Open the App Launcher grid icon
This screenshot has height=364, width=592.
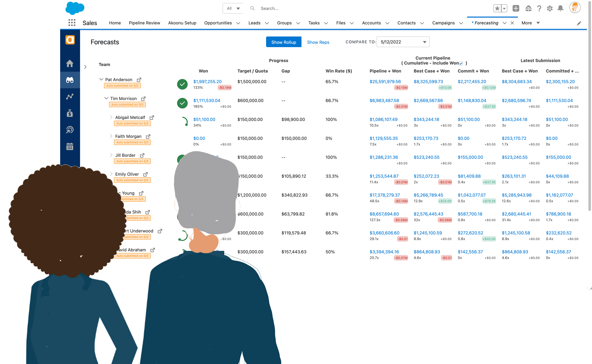(72, 23)
